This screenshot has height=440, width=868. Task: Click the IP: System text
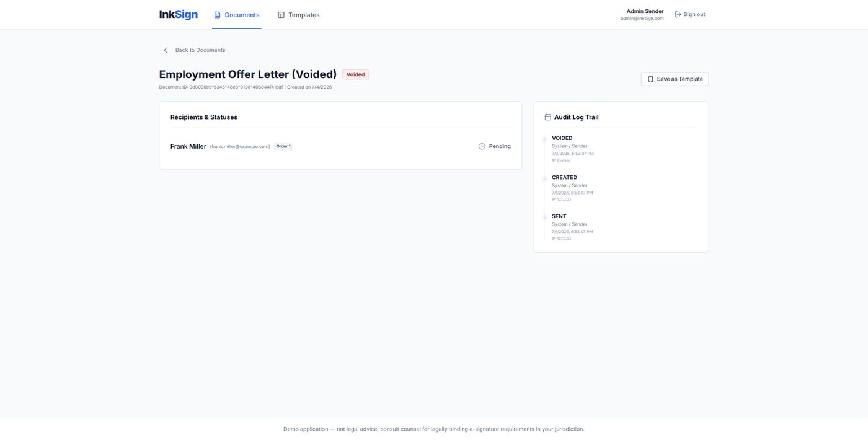(560, 161)
